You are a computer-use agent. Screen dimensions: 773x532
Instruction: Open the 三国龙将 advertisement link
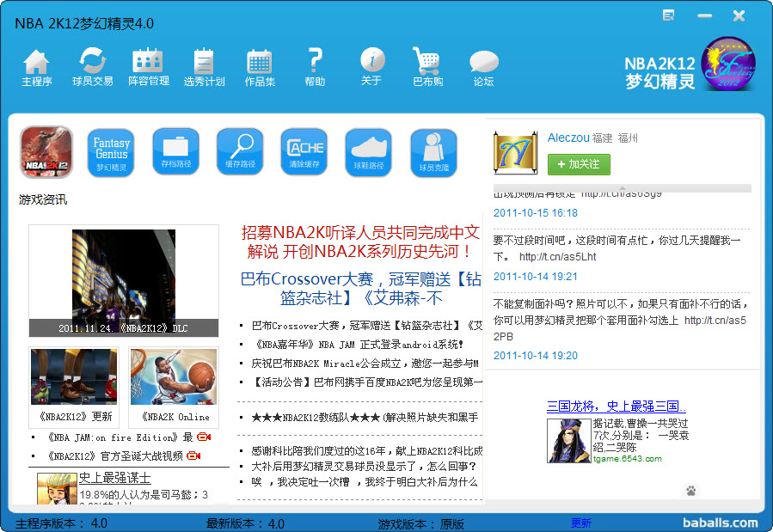pyautogui.click(x=616, y=407)
